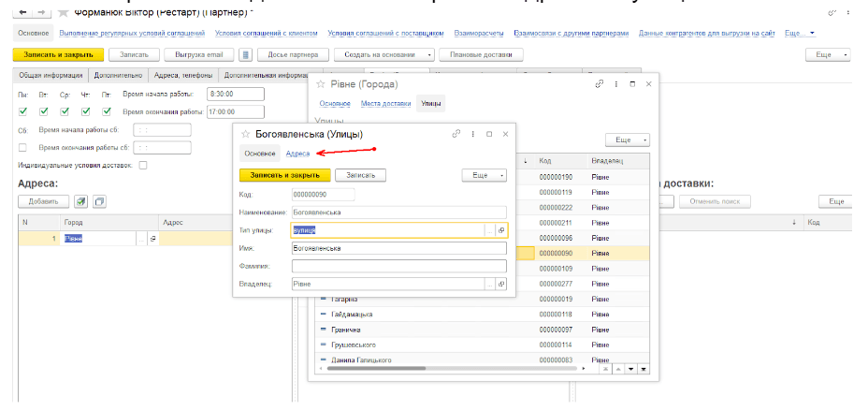
Task: Uncheck the Пн weekday checkbox
Action: pyautogui.click(x=22, y=111)
